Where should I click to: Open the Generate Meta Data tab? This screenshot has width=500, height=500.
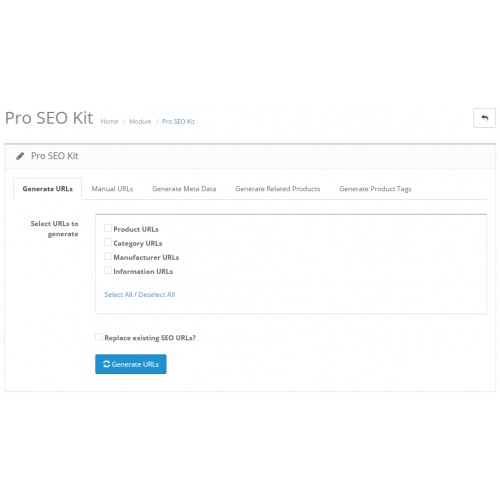pyautogui.click(x=184, y=189)
